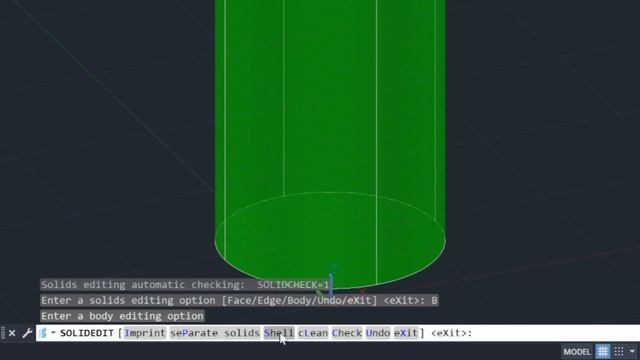Click the SOLIDEDIT command icon
The image size is (640, 360).
(43, 333)
